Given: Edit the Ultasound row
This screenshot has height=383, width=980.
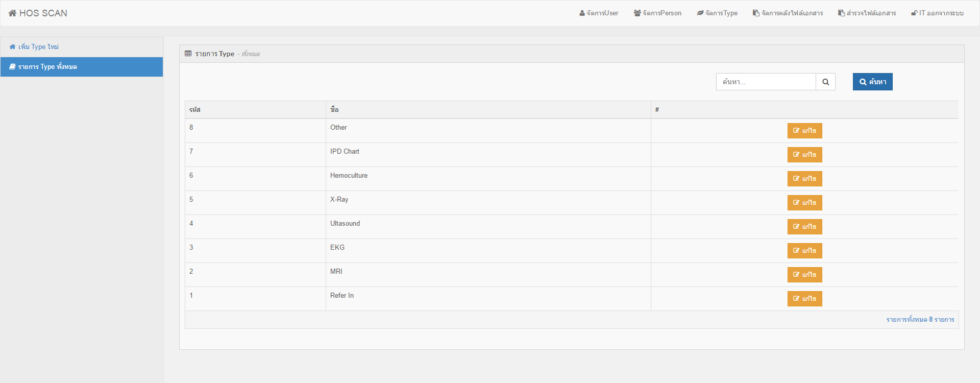Looking at the screenshot, I should [804, 227].
